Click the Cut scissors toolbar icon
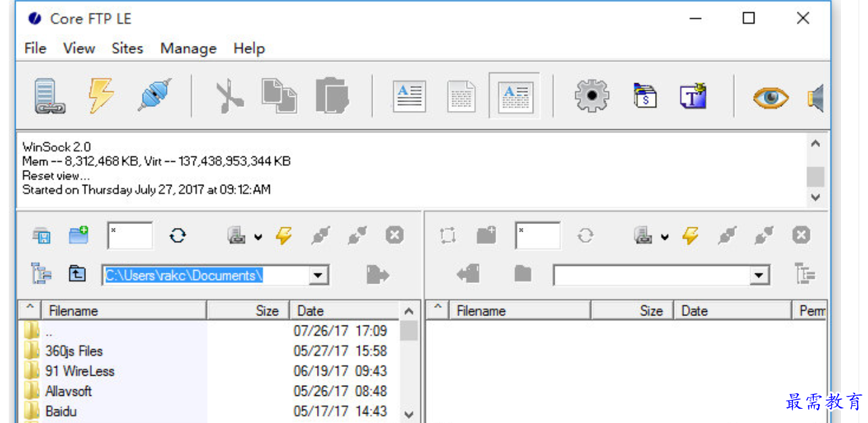This screenshot has height=423, width=868. pos(229,97)
